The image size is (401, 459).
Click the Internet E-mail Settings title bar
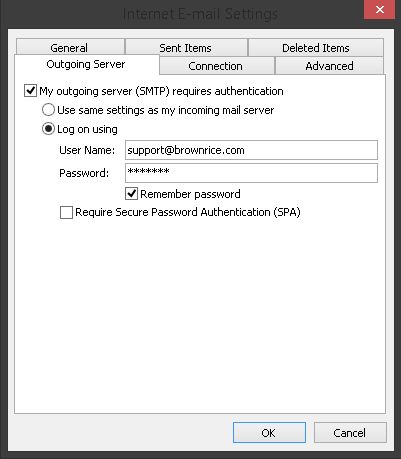(200, 14)
